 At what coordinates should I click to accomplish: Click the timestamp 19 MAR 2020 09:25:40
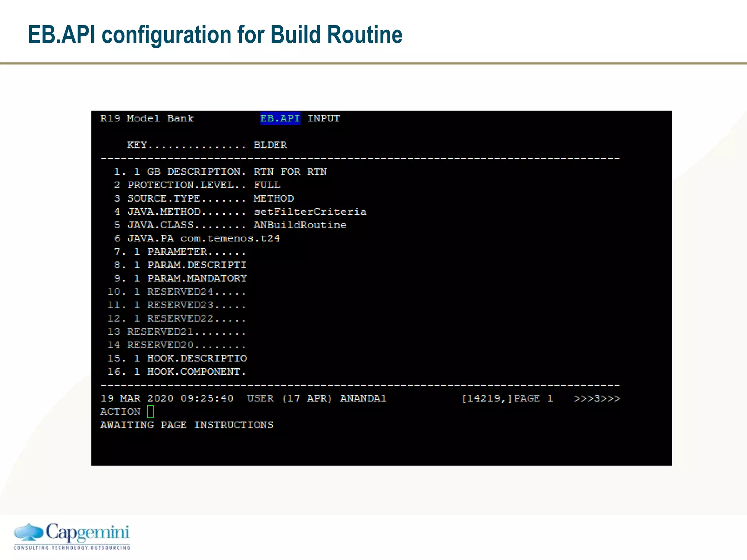coord(167,398)
